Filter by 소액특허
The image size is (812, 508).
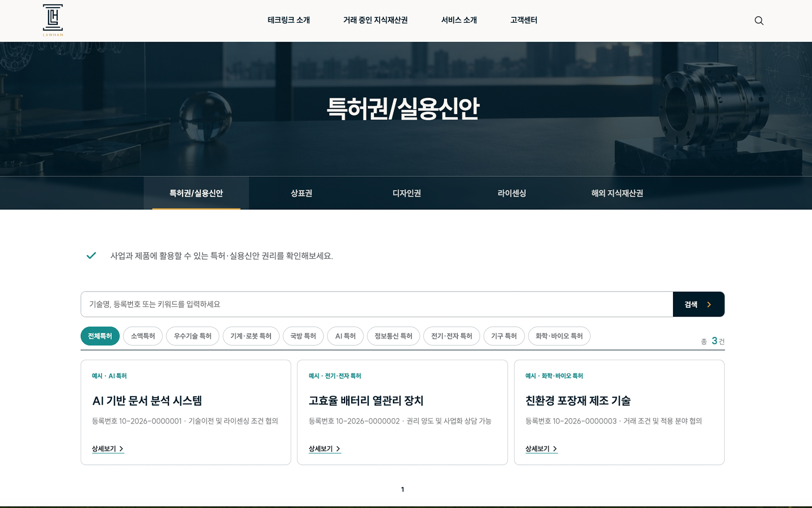(x=143, y=336)
